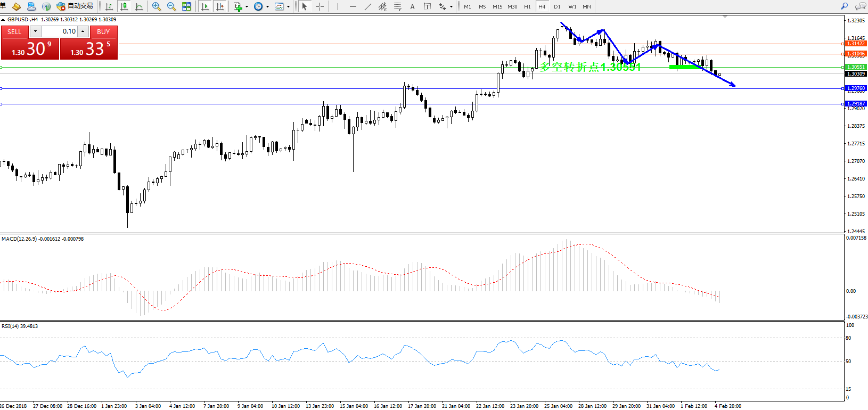868x410 pixels.
Task: Zoom out of the chart
Action: [171, 6]
